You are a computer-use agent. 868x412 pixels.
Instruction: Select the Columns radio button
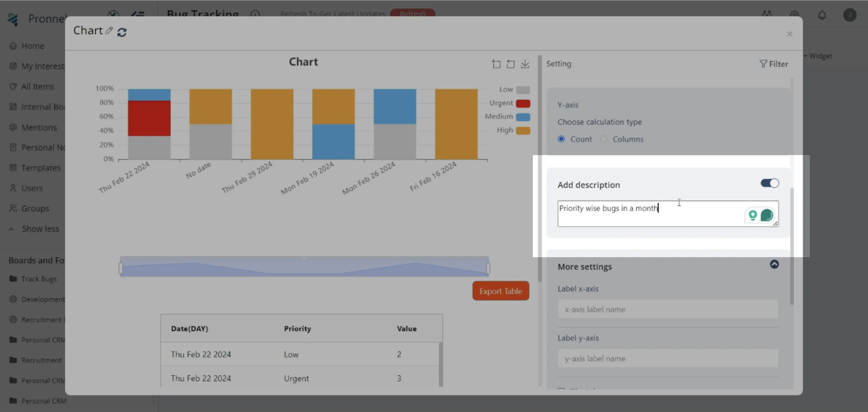tap(603, 139)
